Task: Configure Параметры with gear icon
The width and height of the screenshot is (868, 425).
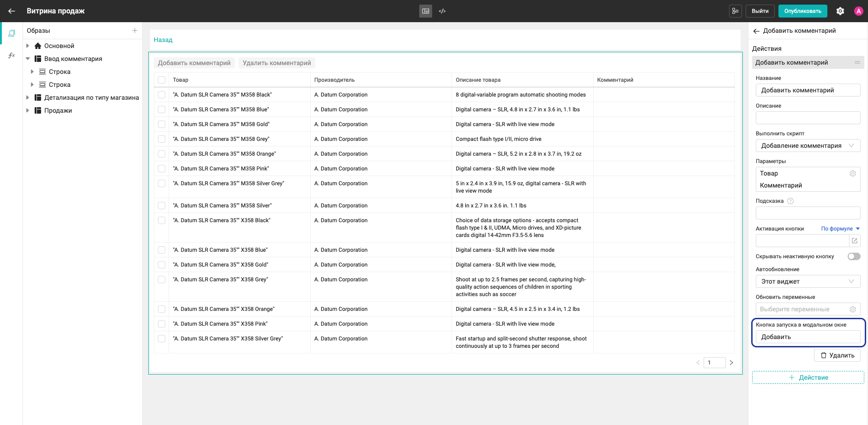Action: (x=853, y=173)
